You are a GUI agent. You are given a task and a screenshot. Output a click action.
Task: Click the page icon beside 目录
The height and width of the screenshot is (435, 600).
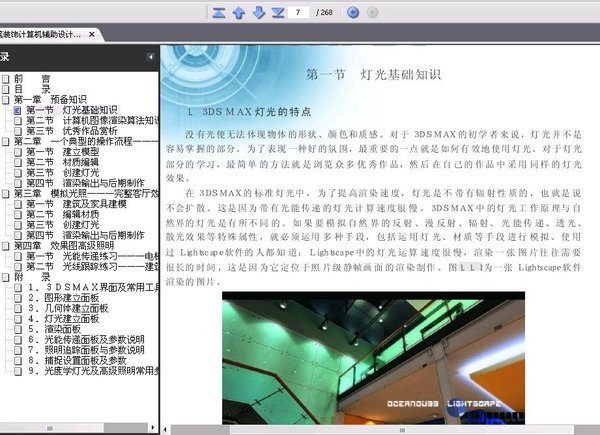pos(5,89)
